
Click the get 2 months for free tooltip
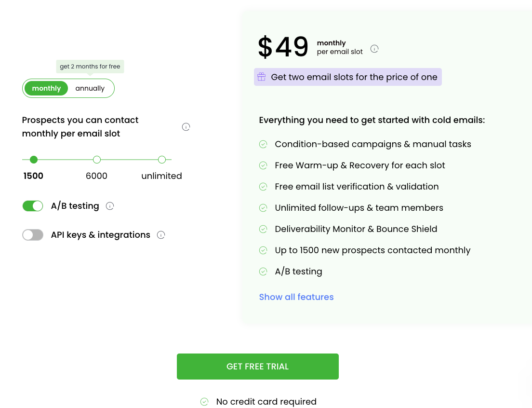coord(90,67)
